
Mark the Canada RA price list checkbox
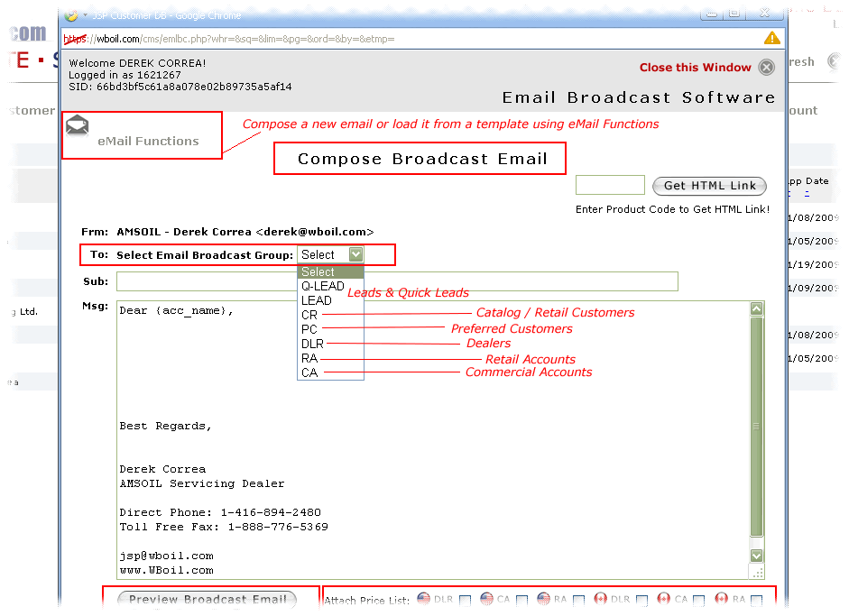click(757, 601)
